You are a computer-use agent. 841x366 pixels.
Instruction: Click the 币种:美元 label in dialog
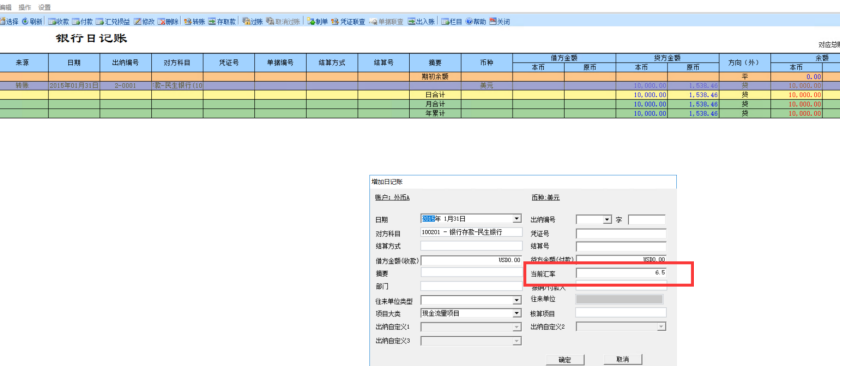click(x=545, y=197)
